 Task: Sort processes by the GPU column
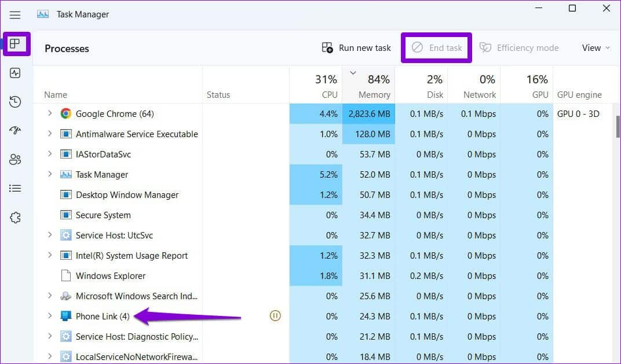527,85
